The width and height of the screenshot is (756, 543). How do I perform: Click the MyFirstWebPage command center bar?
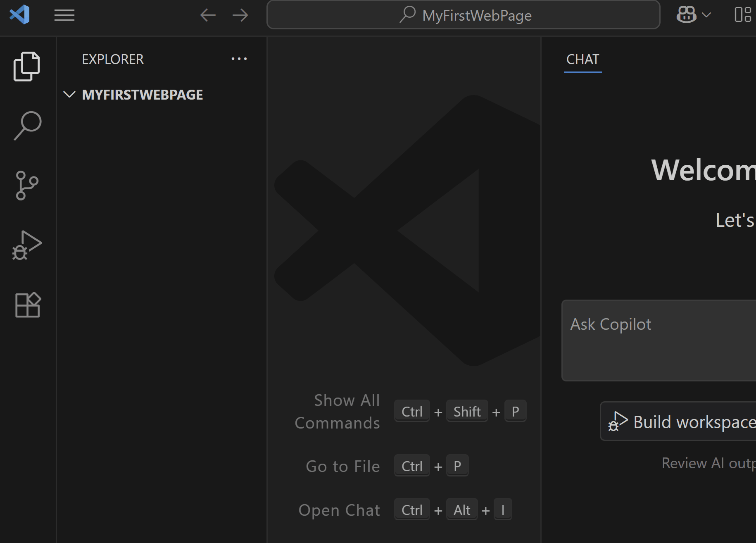point(463,15)
